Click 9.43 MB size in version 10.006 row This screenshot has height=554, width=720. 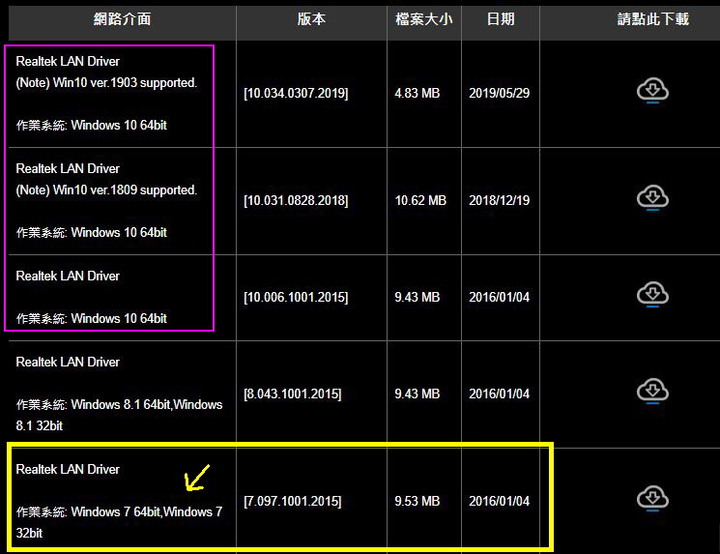pos(417,297)
